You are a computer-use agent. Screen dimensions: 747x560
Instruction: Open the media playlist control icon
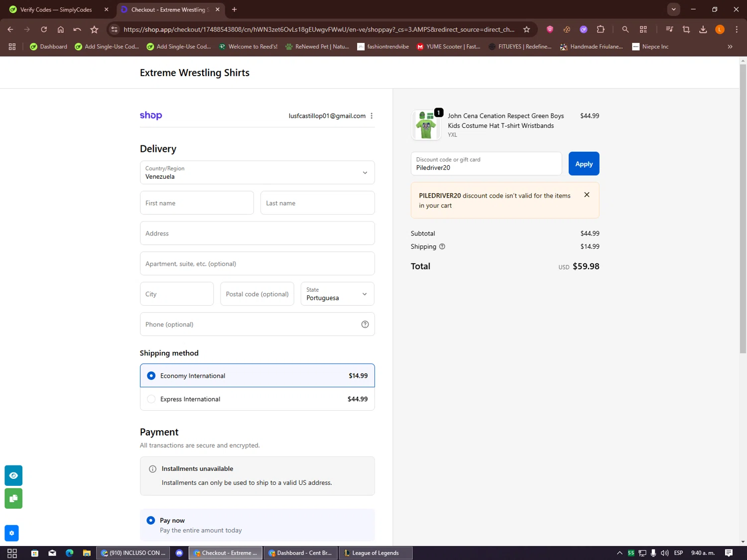coord(669,29)
